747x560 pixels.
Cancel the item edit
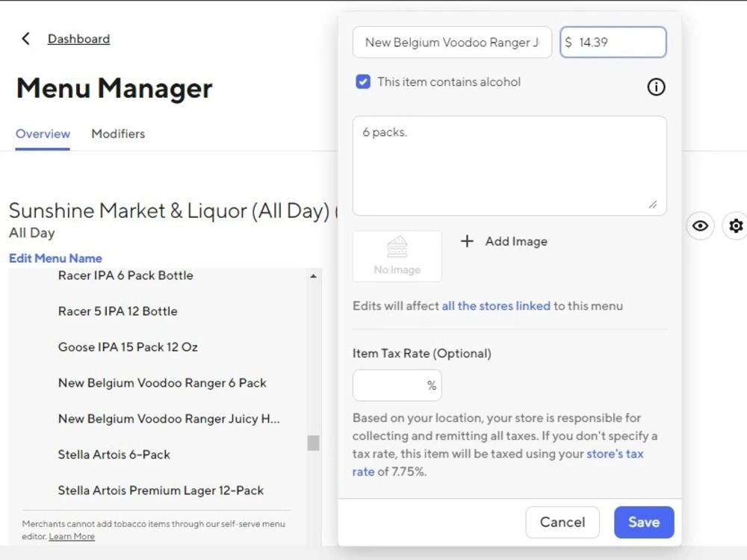click(562, 523)
